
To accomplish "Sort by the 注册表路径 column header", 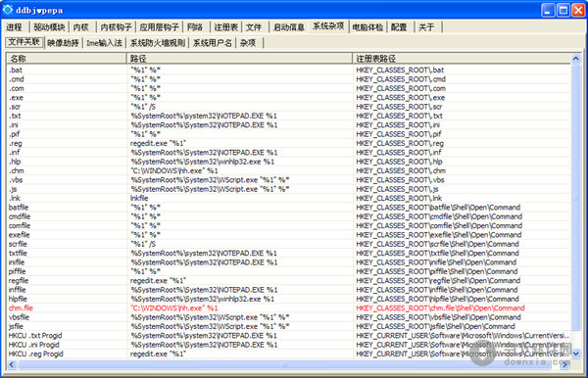I will [x=462, y=59].
